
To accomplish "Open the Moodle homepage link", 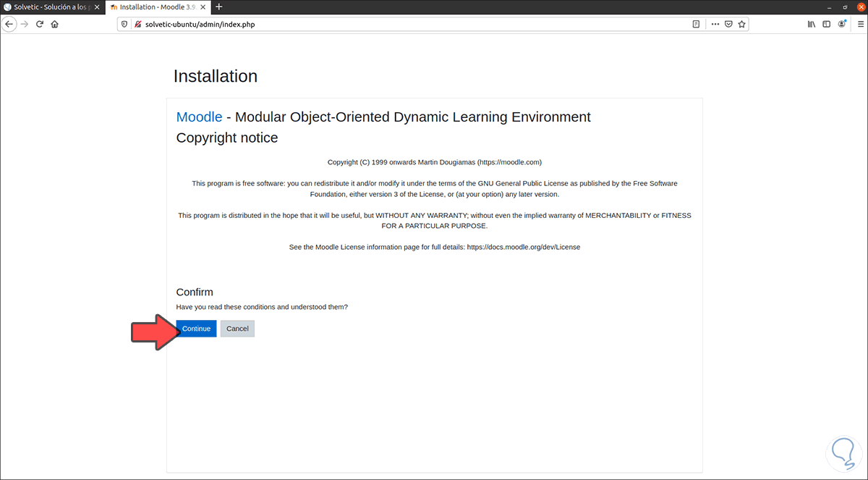I will 199,117.
